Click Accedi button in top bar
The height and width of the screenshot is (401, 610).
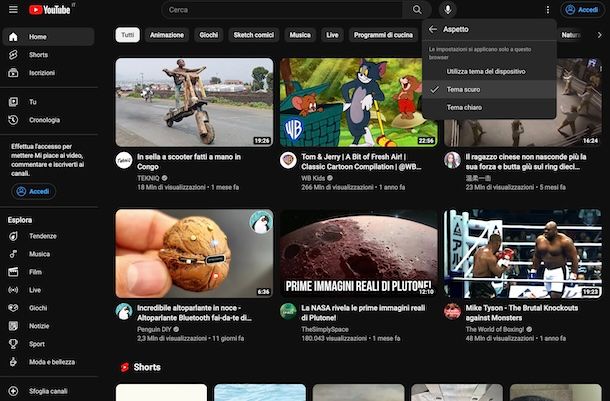click(582, 10)
